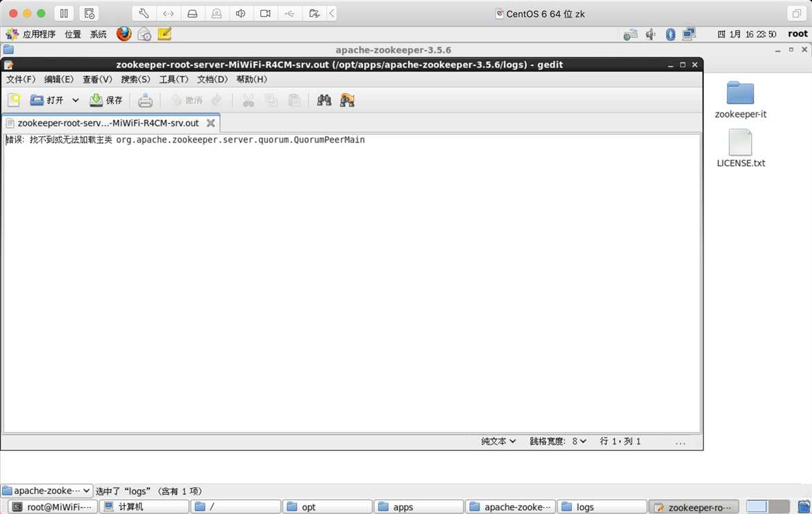Screen dimensions: 812x514
Task: Open the 应用程序 panel menu
Action: pyautogui.click(x=31, y=34)
